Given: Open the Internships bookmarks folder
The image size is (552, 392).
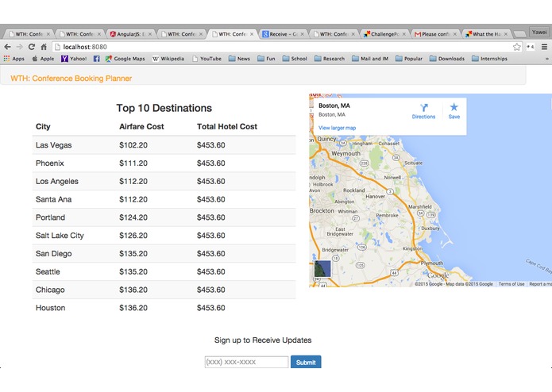Looking at the screenshot, I should click(490, 59).
